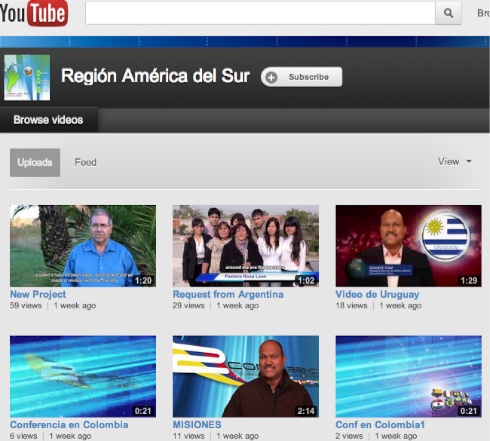The width and height of the screenshot is (490, 441).
Task: Click the plus icon on Subscribe
Action: pyautogui.click(x=271, y=77)
